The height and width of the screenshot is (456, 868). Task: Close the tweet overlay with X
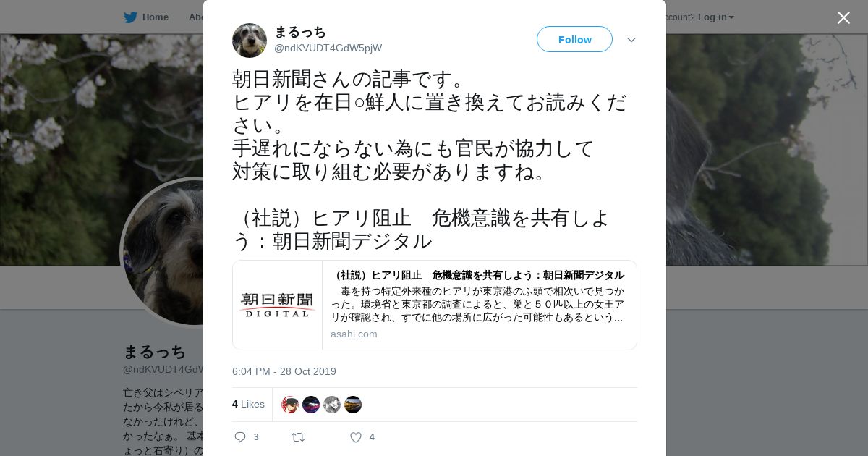[x=843, y=17]
